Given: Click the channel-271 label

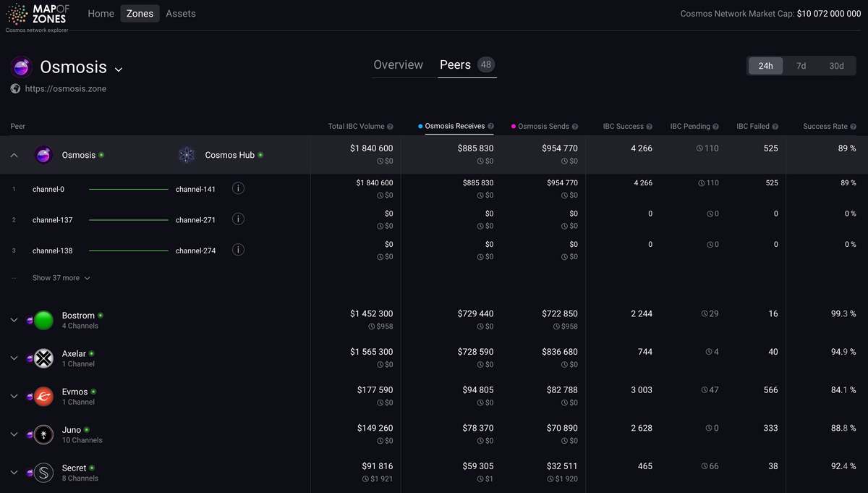Looking at the screenshot, I should (195, 220).
